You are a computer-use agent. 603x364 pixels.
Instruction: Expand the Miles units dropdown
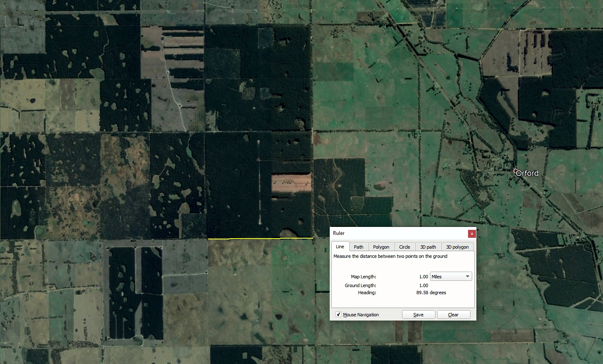(x=451, y=277)
